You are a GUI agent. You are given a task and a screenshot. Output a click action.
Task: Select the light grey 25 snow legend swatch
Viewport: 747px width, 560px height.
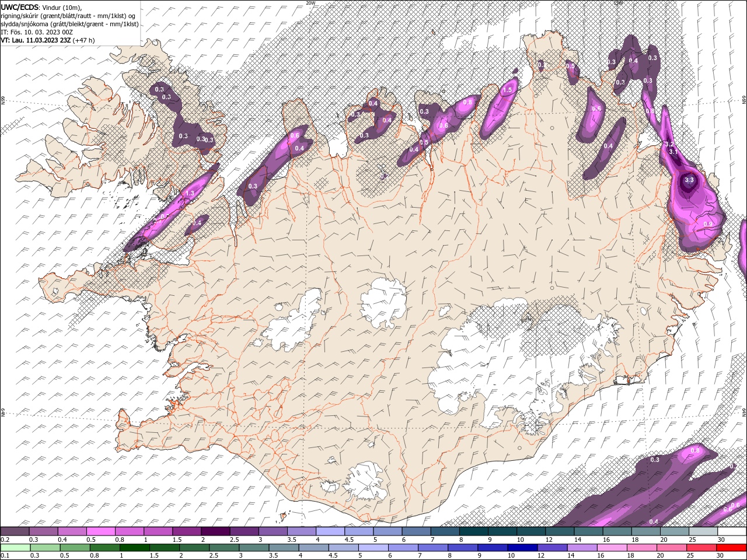coord(703,531)
